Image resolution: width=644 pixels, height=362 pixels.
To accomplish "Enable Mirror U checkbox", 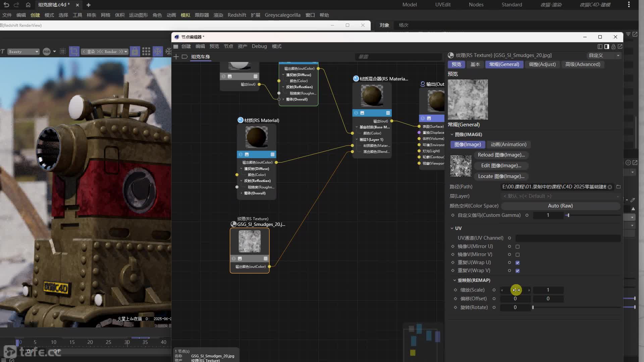I will 518,247.
